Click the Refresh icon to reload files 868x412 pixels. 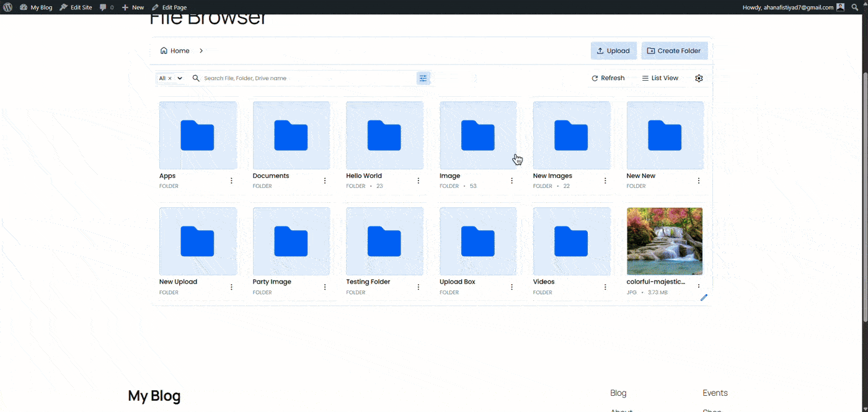pyautogui.click(x=594, y=78)
